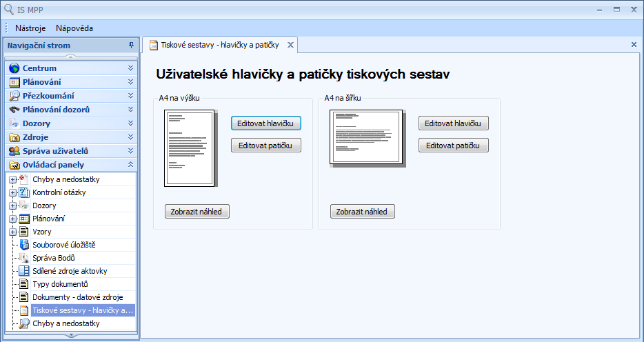Click the Tiskové sestavy tree item icon

point(24,310)
